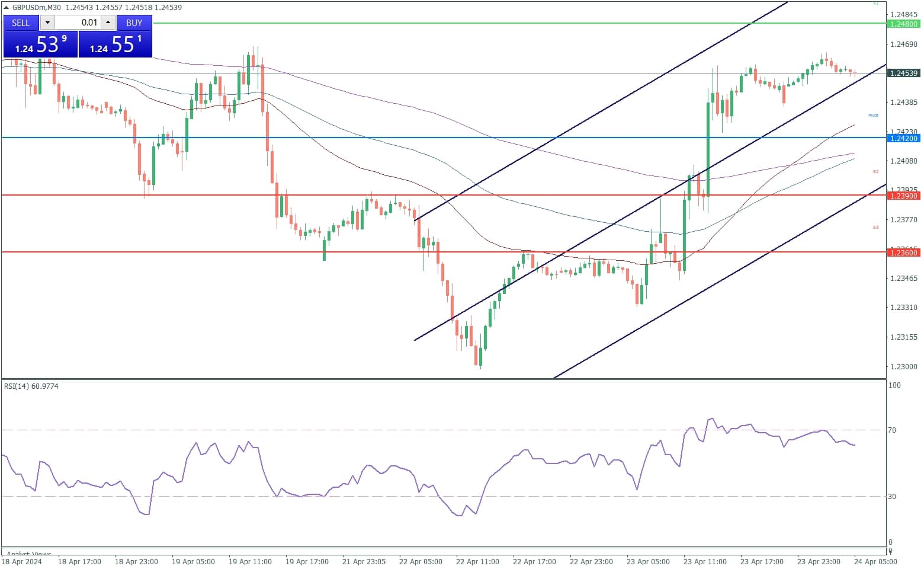Click the RSI 30 level scale label
This screenshot has height=569, width=924.
click(x=892, y=497)
